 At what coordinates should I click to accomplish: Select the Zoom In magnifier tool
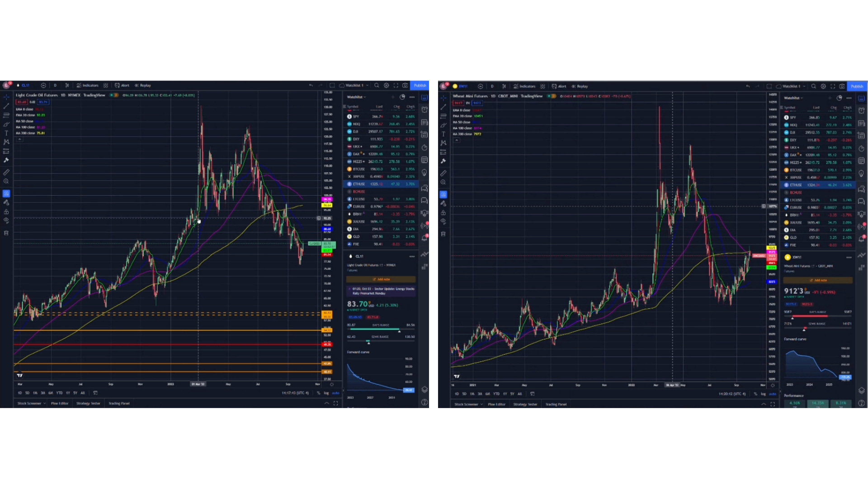point(6,181)
